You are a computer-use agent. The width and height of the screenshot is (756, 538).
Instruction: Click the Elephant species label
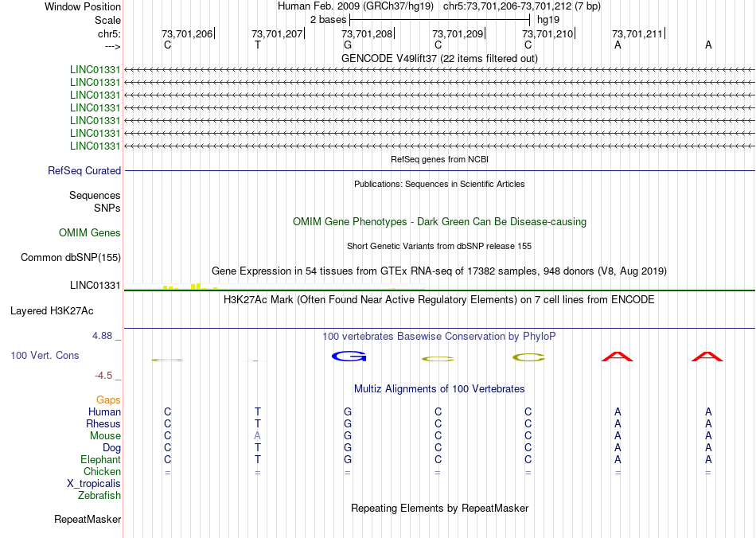(100, 459)
